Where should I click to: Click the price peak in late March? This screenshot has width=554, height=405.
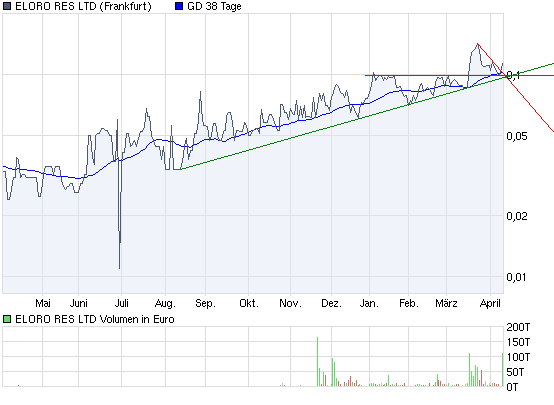pos(477,45)
